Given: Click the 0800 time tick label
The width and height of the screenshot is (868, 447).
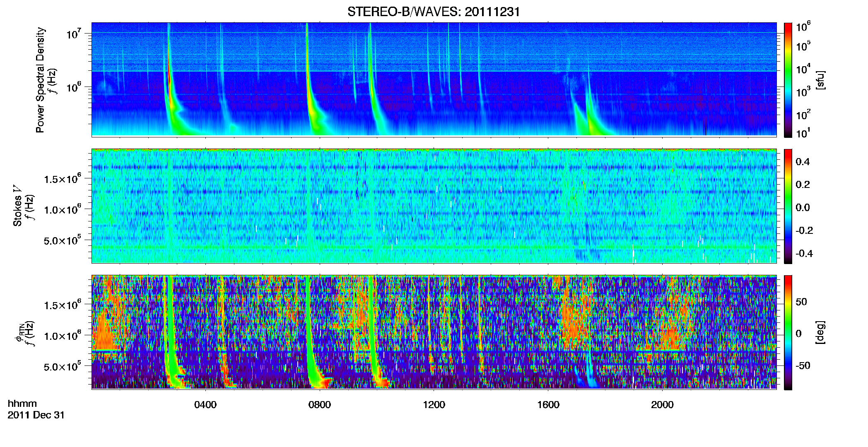Looking at the screenshot, I should click(320, 405).
